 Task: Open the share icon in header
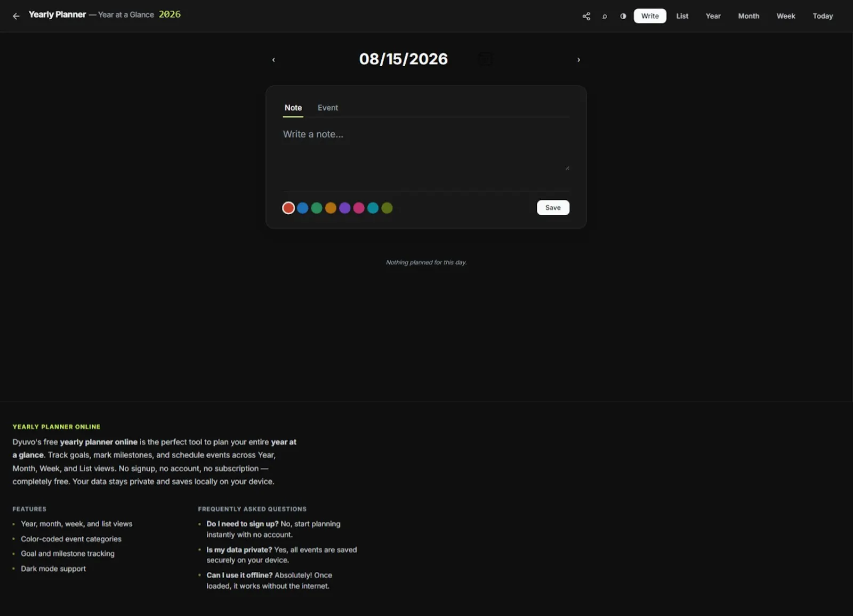coord(586,16)
